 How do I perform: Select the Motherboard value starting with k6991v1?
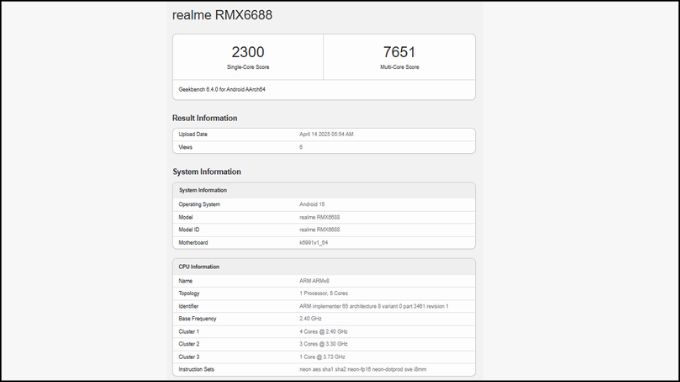point(314,243)
